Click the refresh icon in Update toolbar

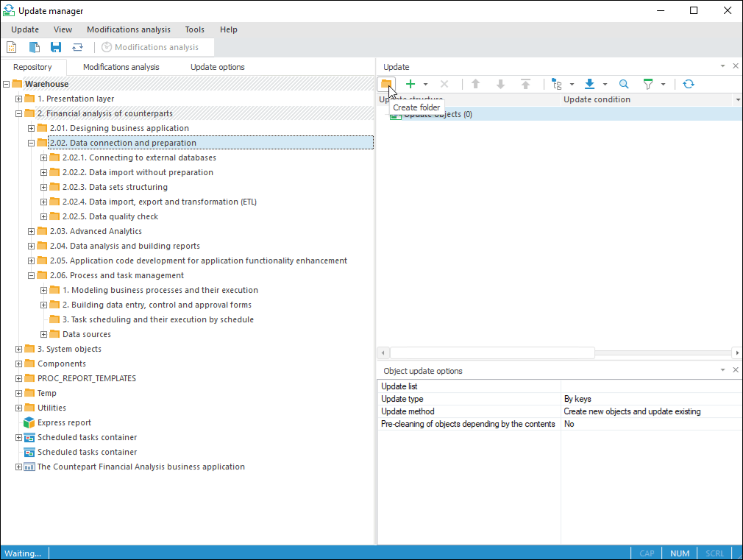[x=688, y=84]
